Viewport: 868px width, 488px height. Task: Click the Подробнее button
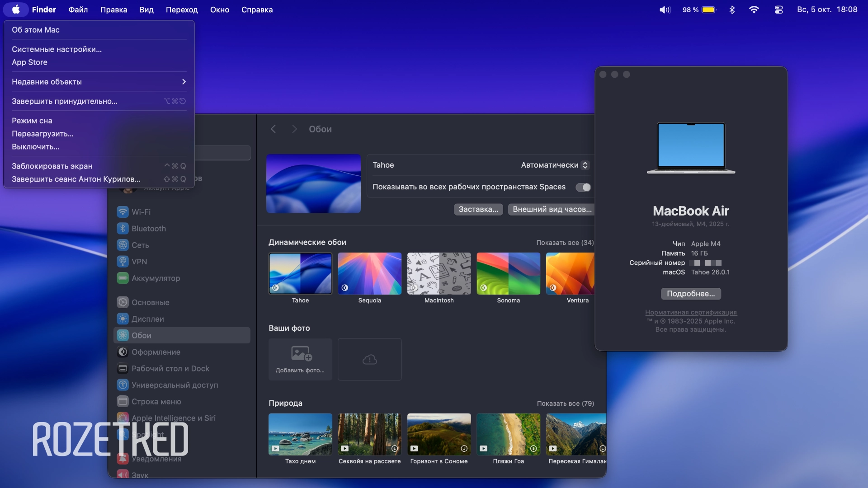pos(690,294)
